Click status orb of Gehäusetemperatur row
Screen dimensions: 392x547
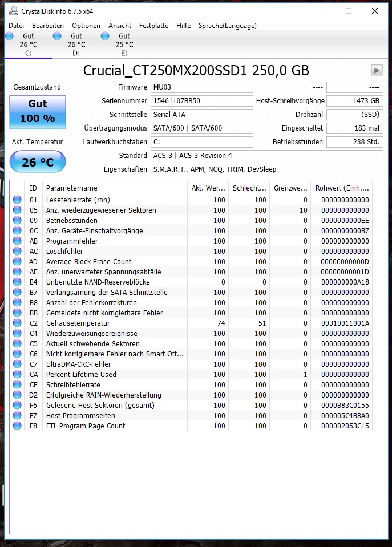17,323
